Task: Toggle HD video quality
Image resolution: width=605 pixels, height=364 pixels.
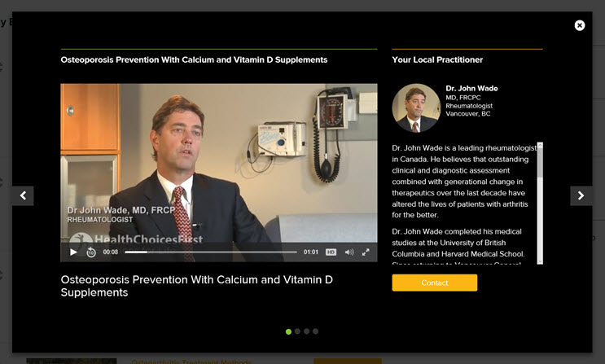Action: 331,252
